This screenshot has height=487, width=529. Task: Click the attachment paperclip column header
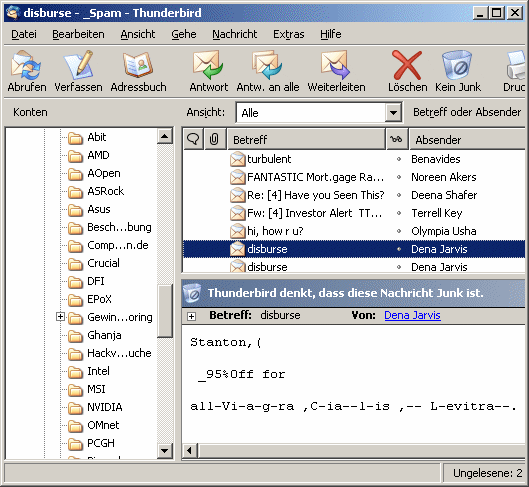coord(215,139)
